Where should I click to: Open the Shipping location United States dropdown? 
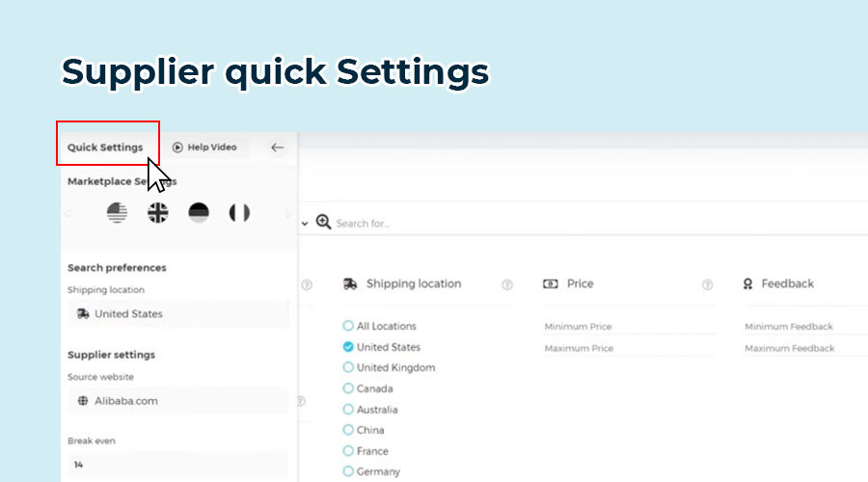point(176,314)
